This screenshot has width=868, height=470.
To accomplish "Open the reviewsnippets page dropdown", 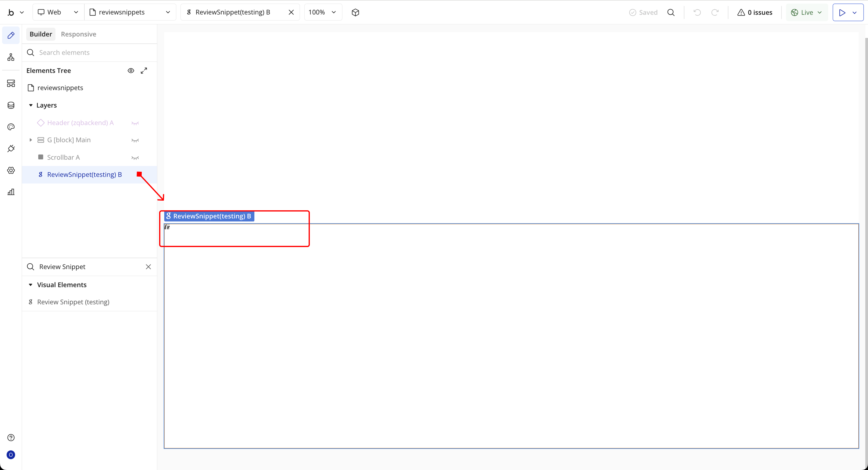I will (x=130, y=12).
